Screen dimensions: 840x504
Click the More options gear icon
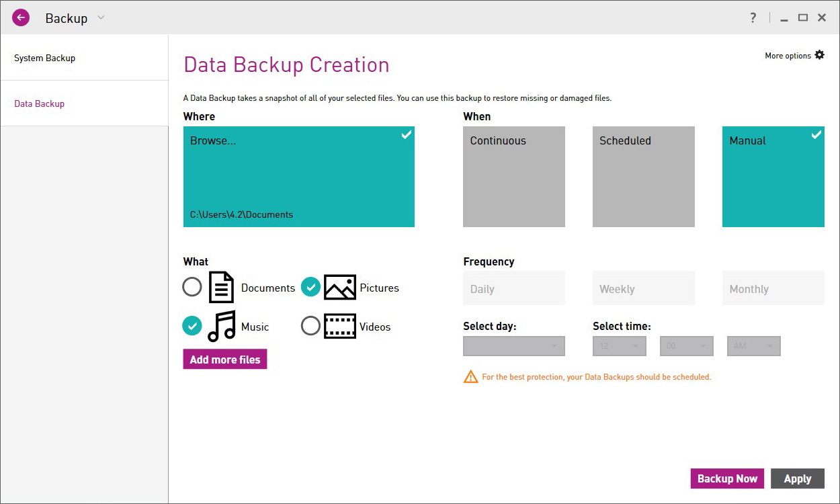point(819,55)
